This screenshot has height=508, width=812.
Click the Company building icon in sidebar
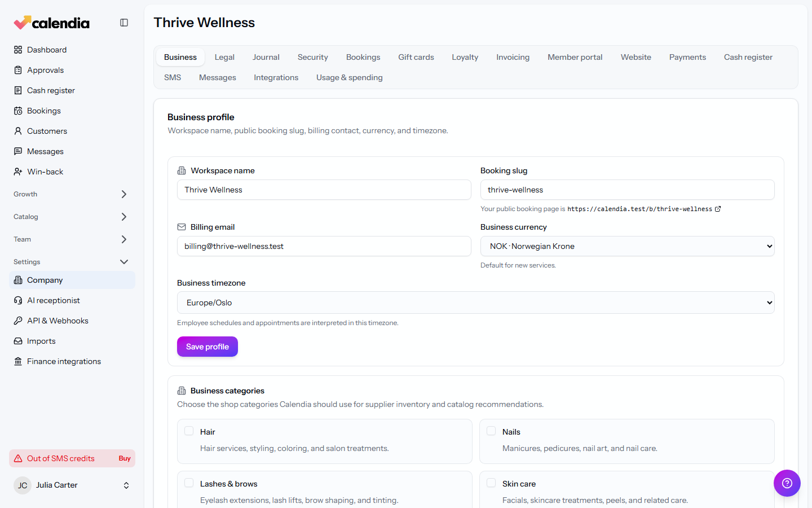tap(18, 280)
